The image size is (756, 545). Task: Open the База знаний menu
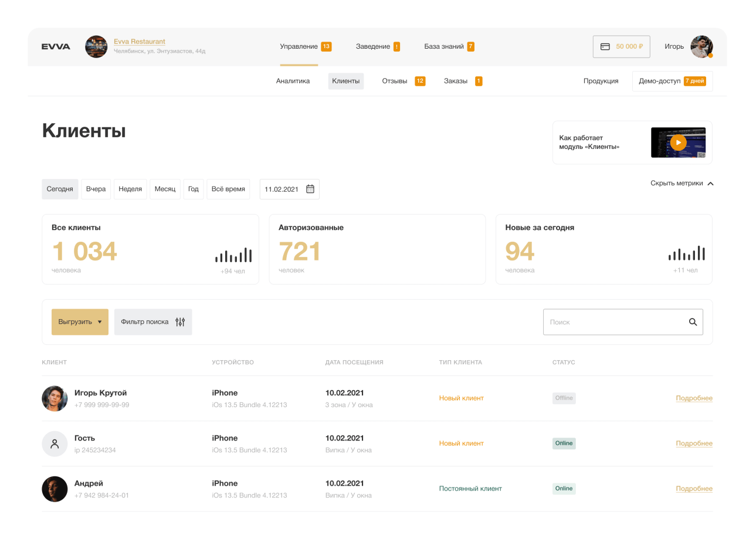(444, 47)
